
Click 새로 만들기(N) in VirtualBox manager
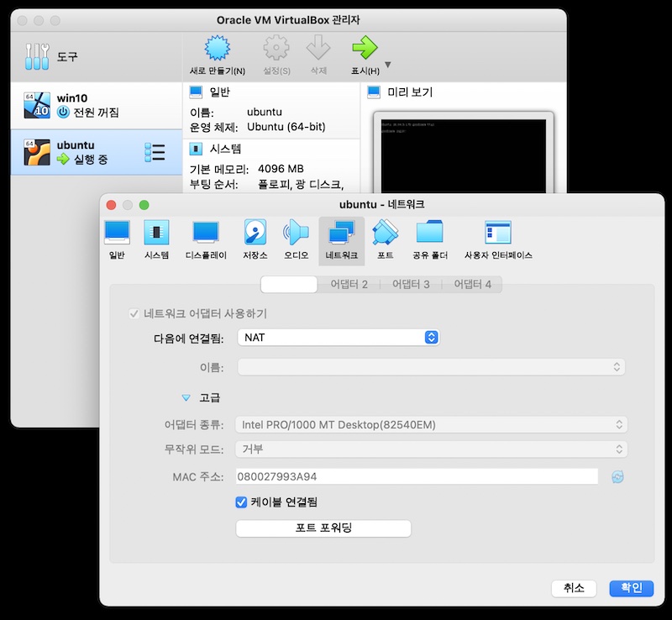(x=218, y=55)
